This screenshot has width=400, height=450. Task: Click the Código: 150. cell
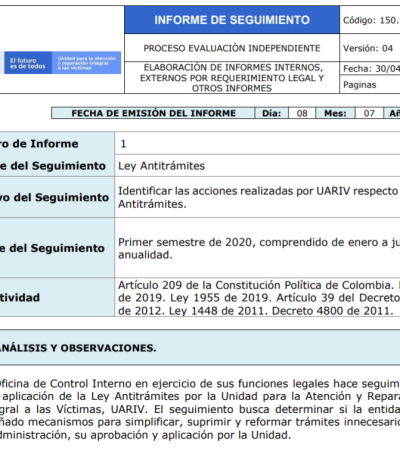click(x=370, y=20)
